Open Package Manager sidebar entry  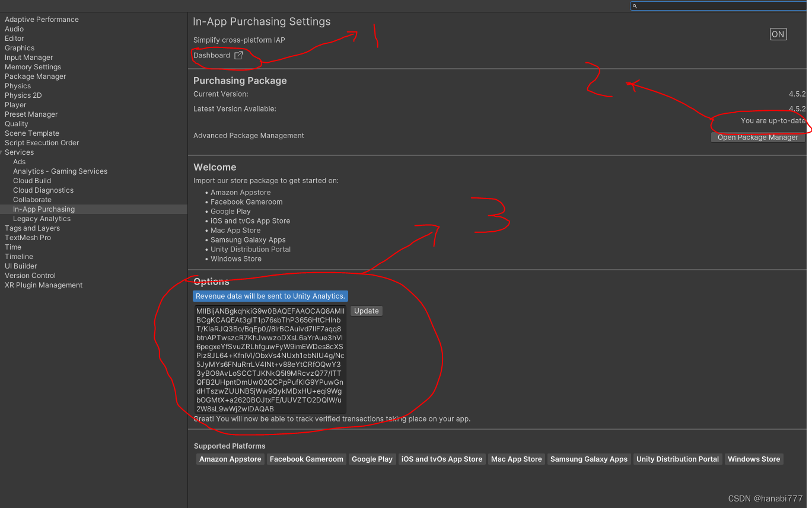[36, 76]
